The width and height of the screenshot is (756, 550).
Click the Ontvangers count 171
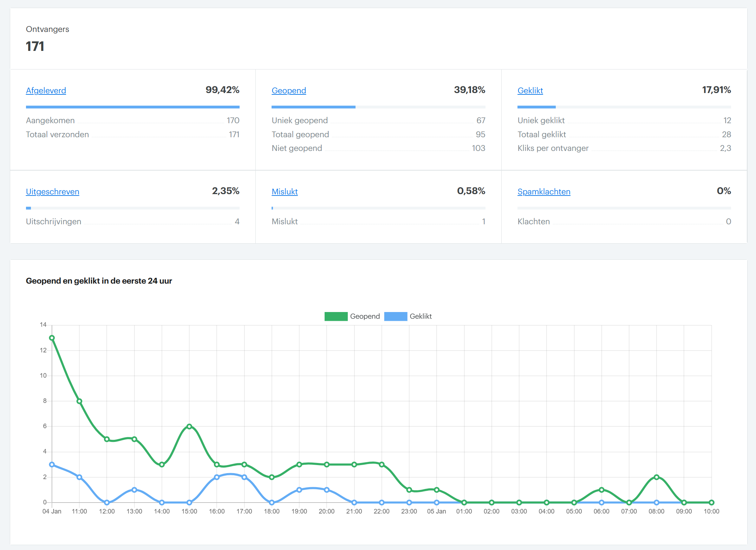(x=35, y=46)
